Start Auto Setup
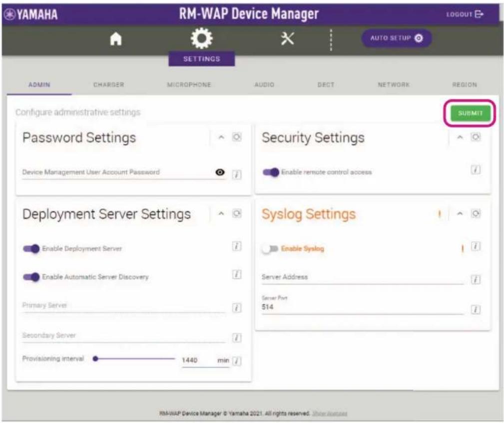The image size is (504, 423). [x=396, y=38]
